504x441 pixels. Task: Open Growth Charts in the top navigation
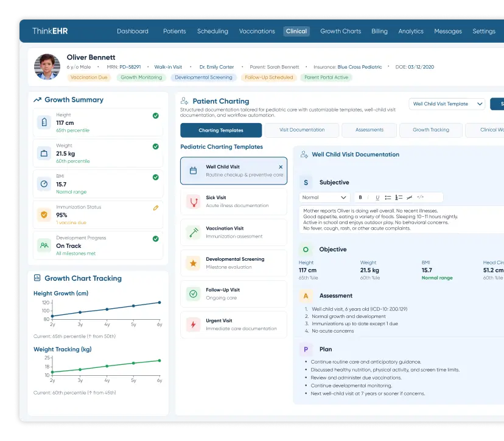tap(341, 31)
